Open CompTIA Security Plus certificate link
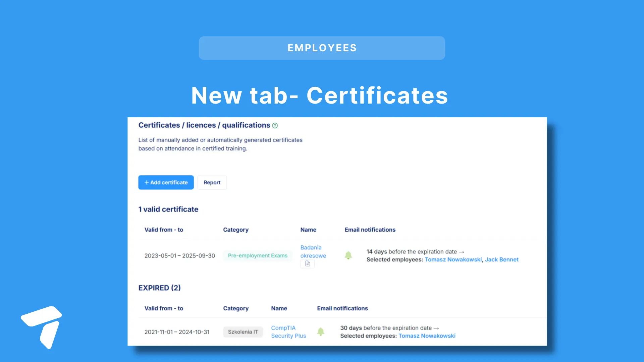644x362 pixels. [288, 332]
